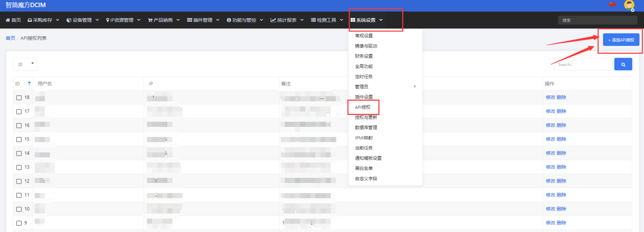Tick the checkbox for row ID 15

(x=19, y=140)
